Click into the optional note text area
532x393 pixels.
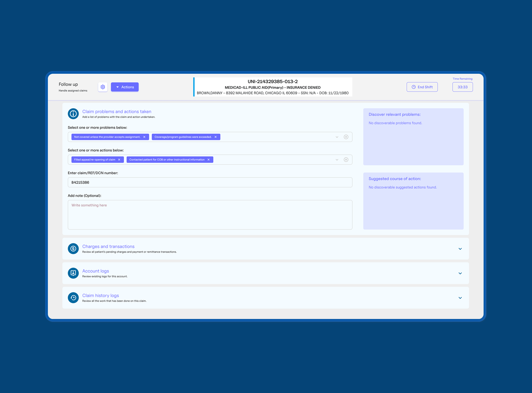[210, 215]
